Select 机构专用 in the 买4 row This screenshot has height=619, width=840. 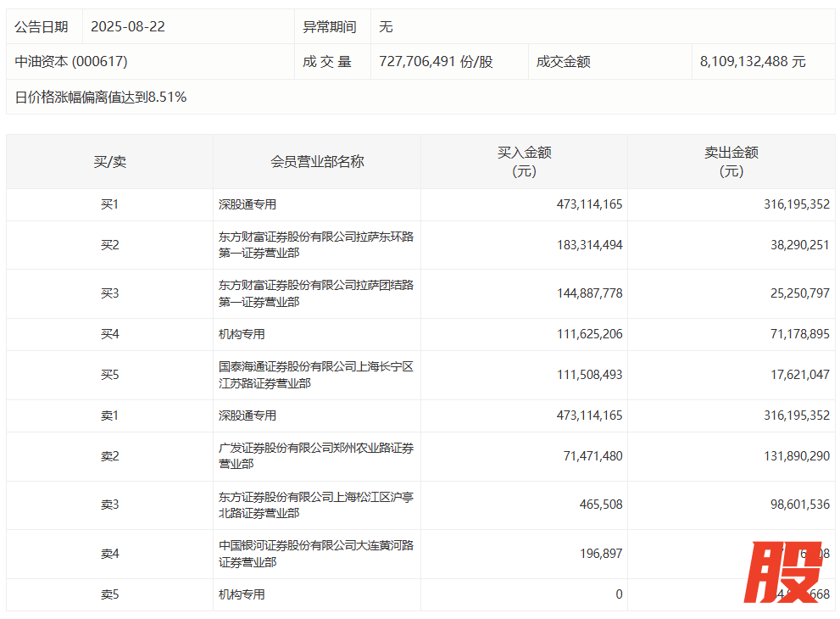click(x=242, y=334)
